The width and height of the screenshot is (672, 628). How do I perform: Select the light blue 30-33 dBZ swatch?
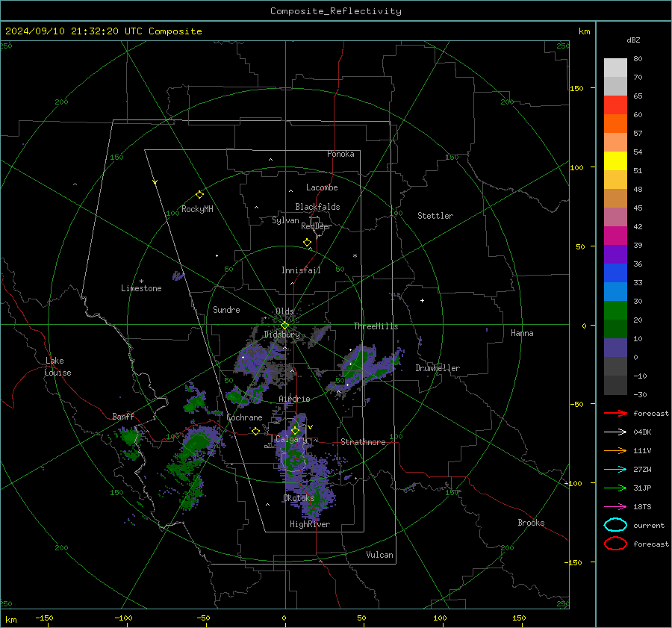pyautogui.click(x=615, y=291)
